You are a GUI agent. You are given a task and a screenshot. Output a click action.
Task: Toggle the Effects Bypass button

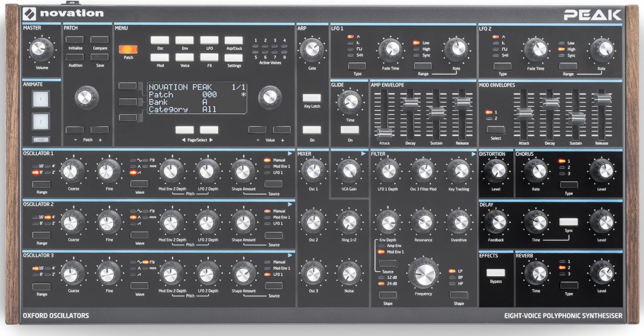496,274
